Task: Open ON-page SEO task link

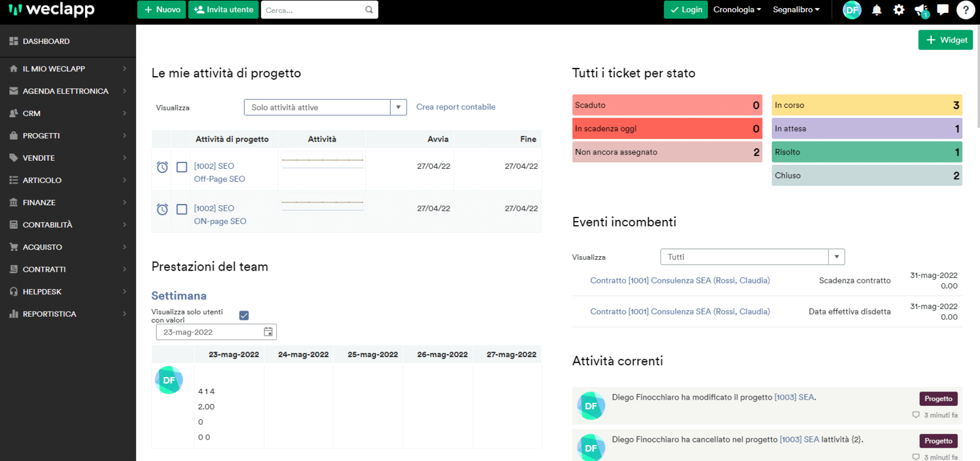Action: tap(220, 221)
